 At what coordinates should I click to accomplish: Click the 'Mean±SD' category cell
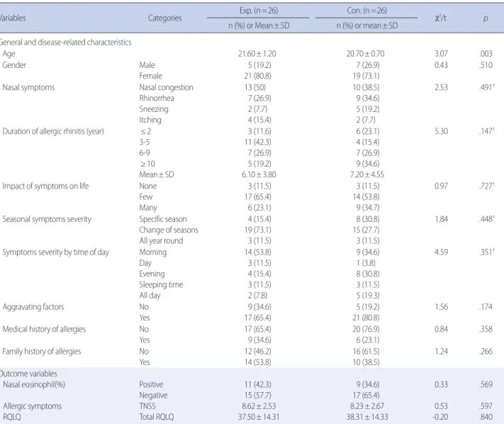[157, 174]
